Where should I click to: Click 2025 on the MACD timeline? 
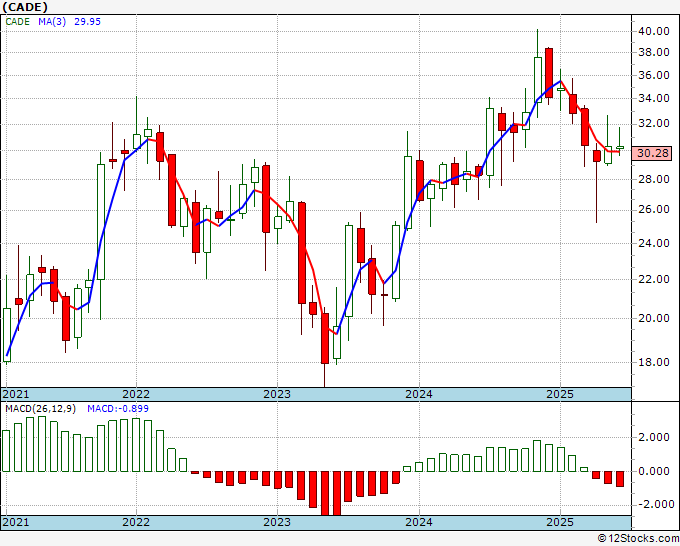click(x=560, y=522)
